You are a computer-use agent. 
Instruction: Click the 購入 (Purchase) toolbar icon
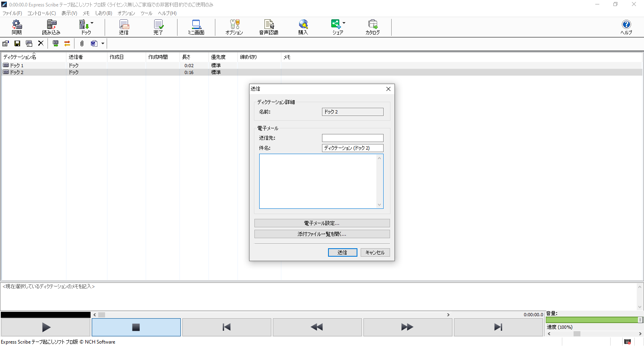point(303,27)
